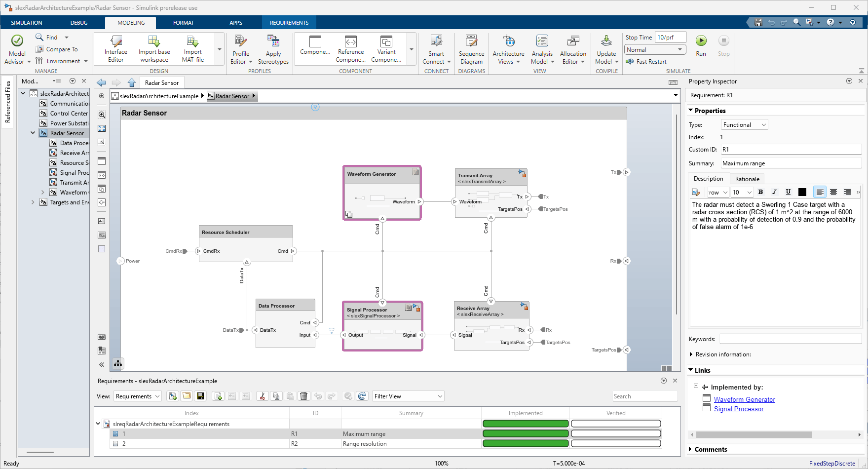Open the Rationale tab
This screenshot has width=868, height=469.
(747, 179)
